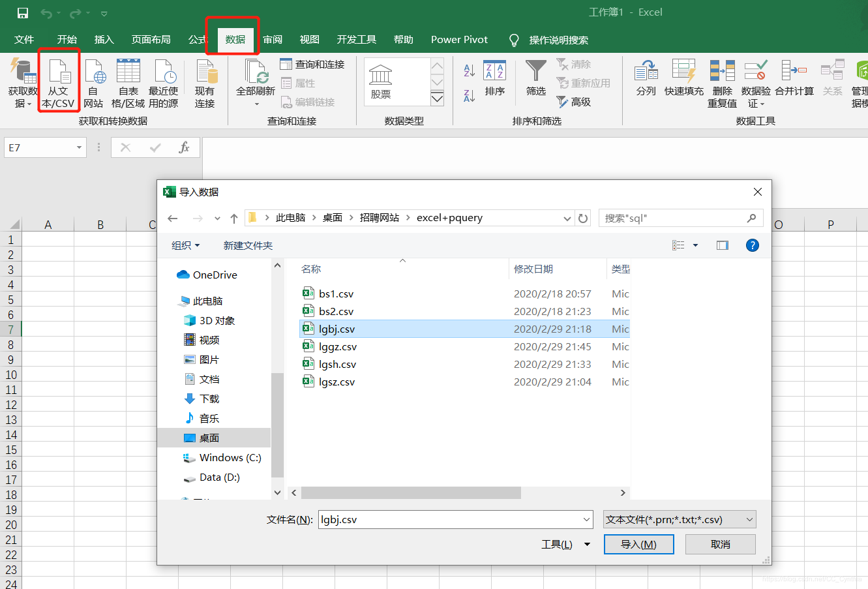Sort descending Z to A icon
This screenshot has width=868, height=589.
coord(469,95)
